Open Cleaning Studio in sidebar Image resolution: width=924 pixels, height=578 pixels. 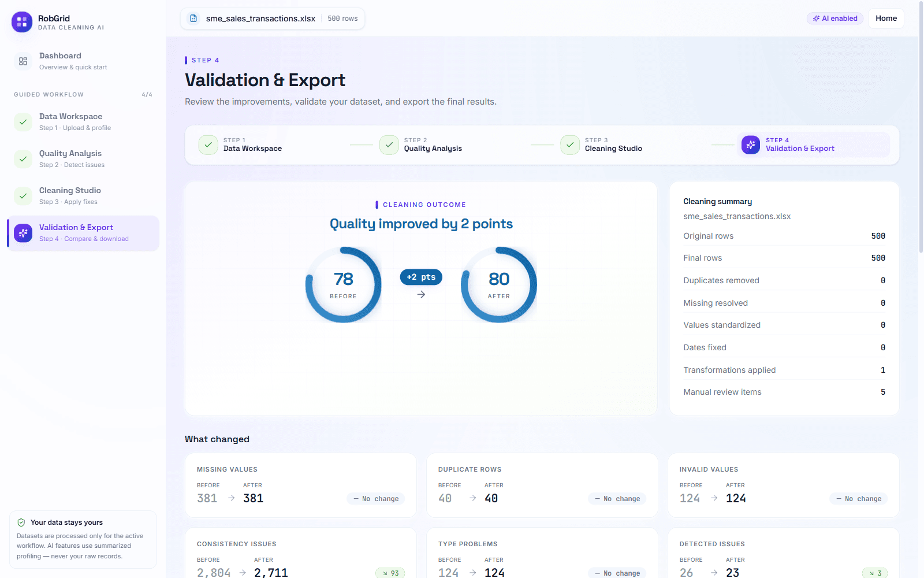[x=83, y=196]
